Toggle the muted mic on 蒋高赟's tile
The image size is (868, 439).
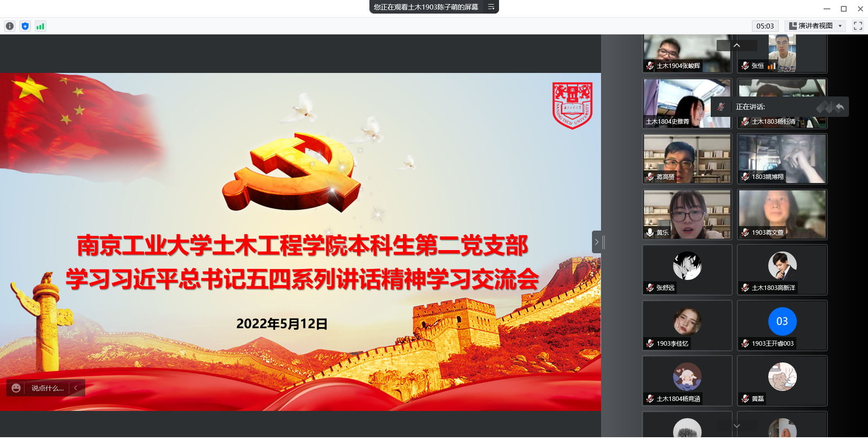click(x=650, y=177)
